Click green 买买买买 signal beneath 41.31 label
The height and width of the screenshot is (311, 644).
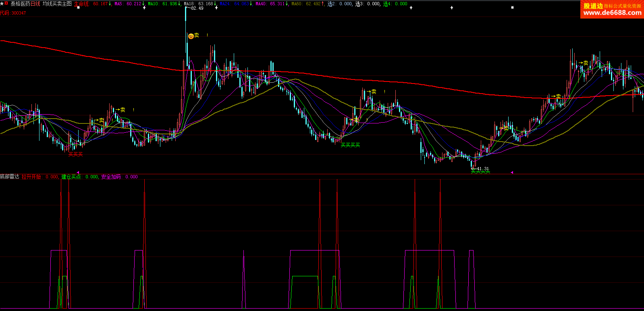click(x=480, y=173)
